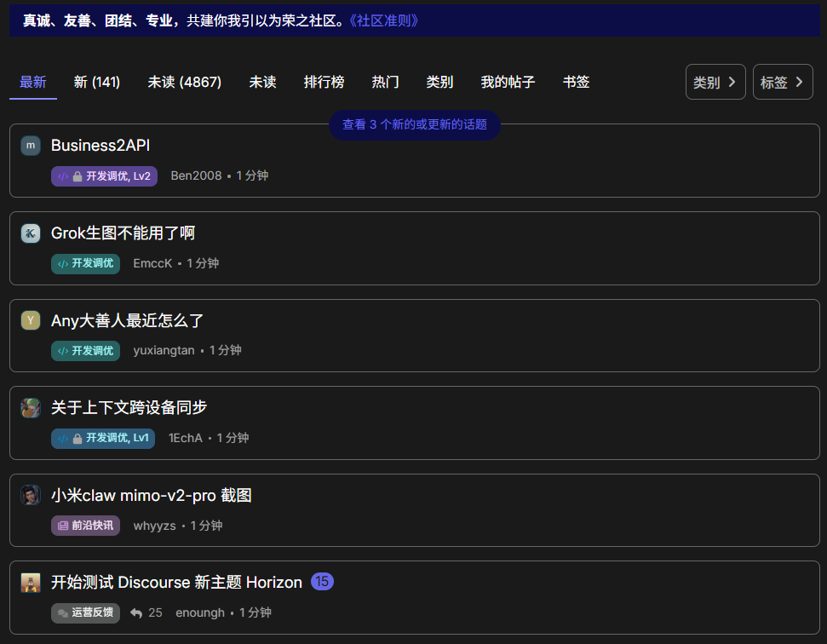The height and width of the screenshot is (644, 827).
Task: Click username yuxiangtan
Action: (x=164, y=350)
